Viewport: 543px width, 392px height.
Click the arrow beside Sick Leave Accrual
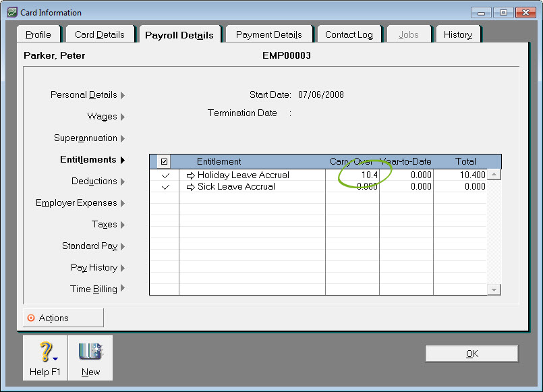coord(190,187)
